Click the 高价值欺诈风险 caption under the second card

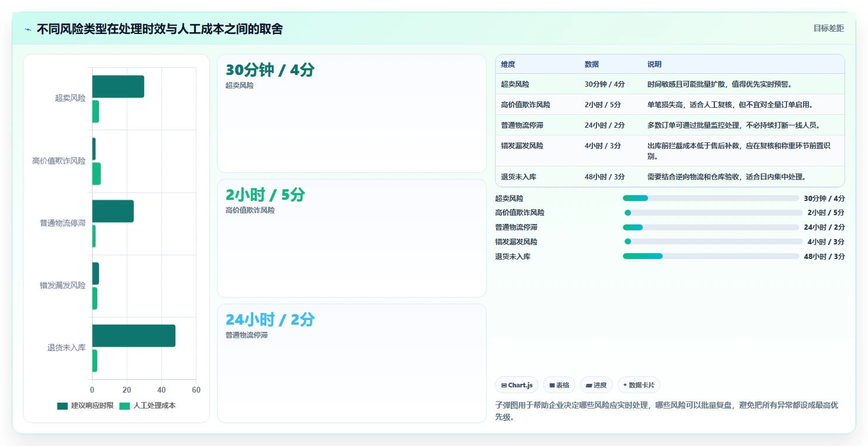point(250,210)
